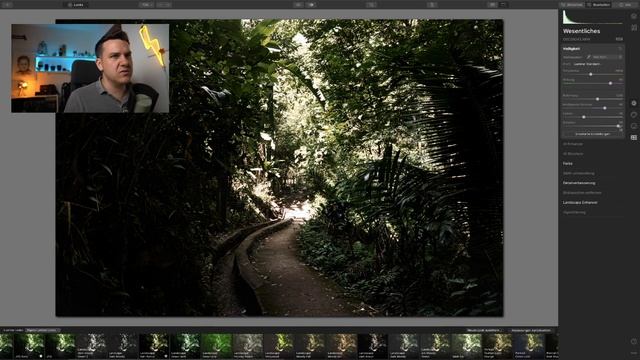Open the Luminar Looks collection dropdown
The image size is (640, 360).
[x=42, y=330]
